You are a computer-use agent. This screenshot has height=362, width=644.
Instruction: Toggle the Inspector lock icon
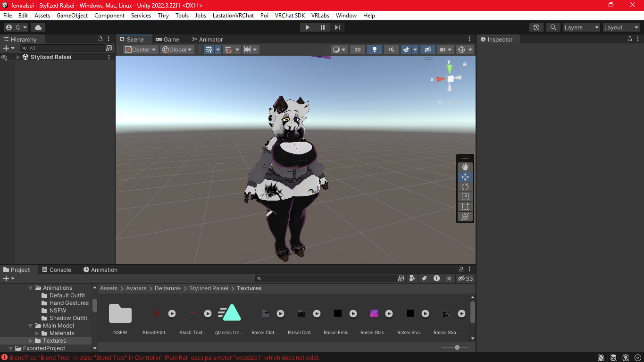point(631,39)
